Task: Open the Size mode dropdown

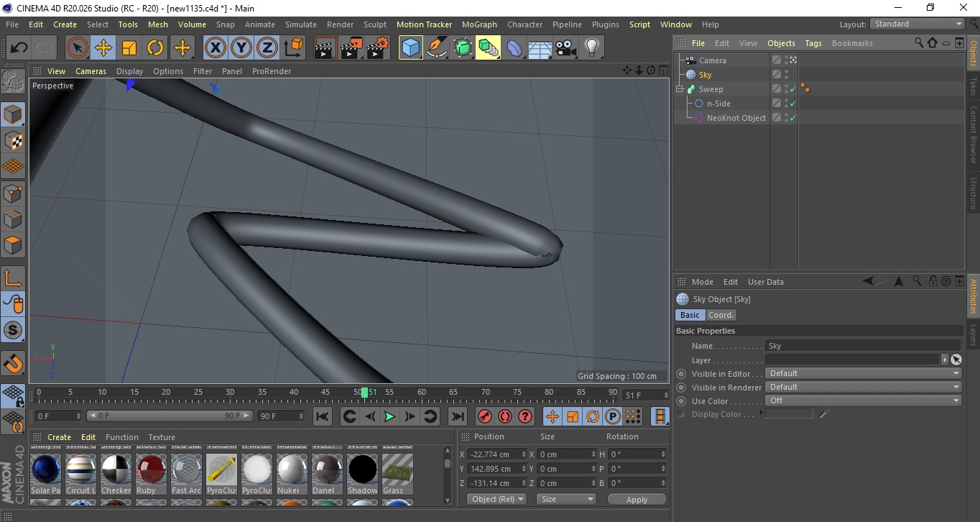Action: pyautogui.click(x=566, y=499)
